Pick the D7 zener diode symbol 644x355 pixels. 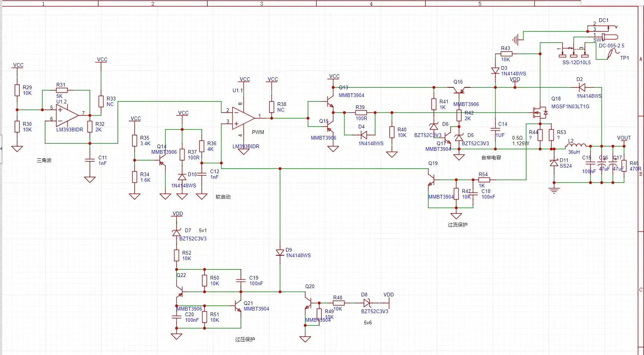coord(176,233)
